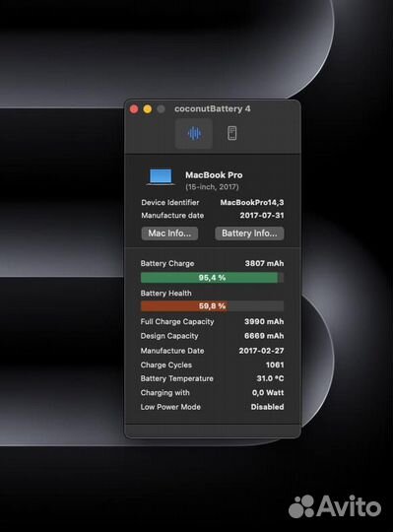Click the Battery Charge label
393x532 pixels.
(x=167, y=264)
